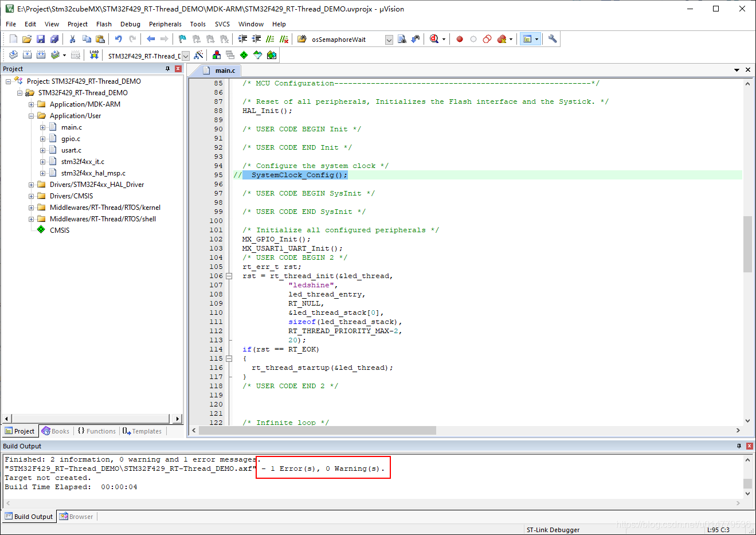Comment selection with green slashes icon

270,39
